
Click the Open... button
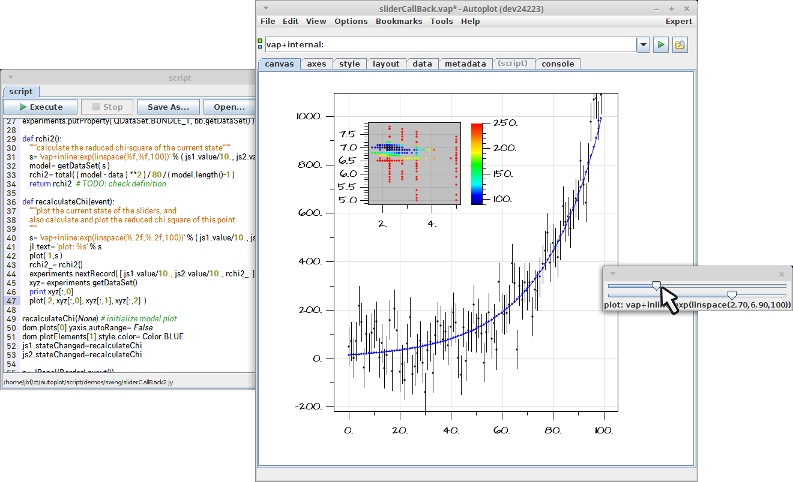[229, 107]
